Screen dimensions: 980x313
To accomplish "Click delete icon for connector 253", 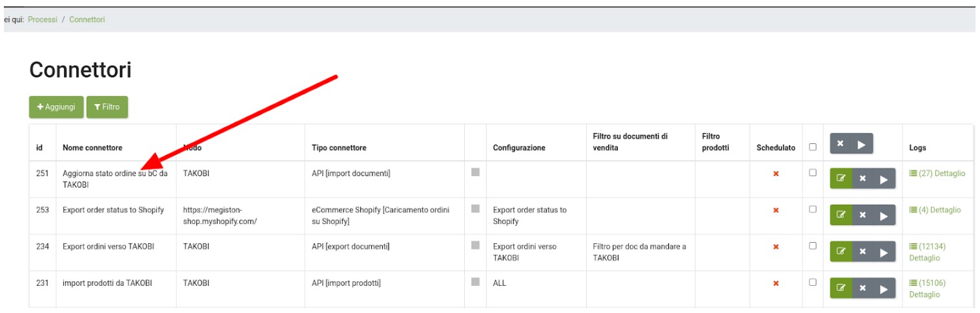I will click(863, 216).
